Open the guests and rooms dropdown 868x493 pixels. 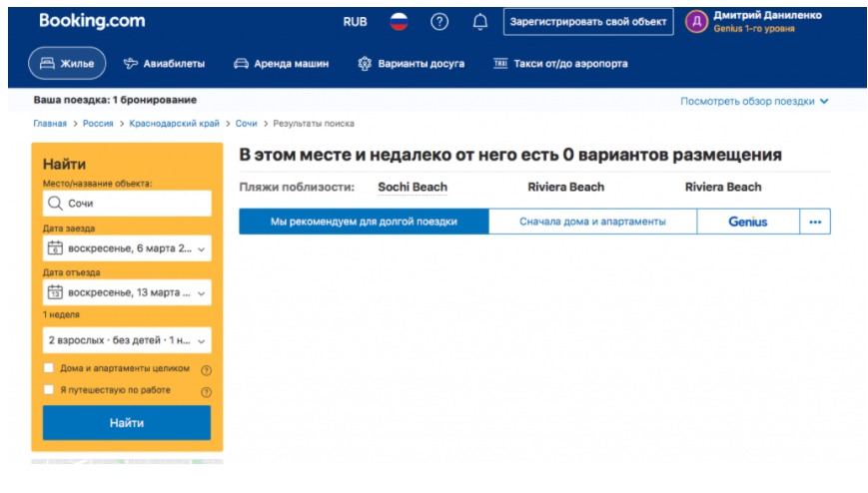pos(127,340)
